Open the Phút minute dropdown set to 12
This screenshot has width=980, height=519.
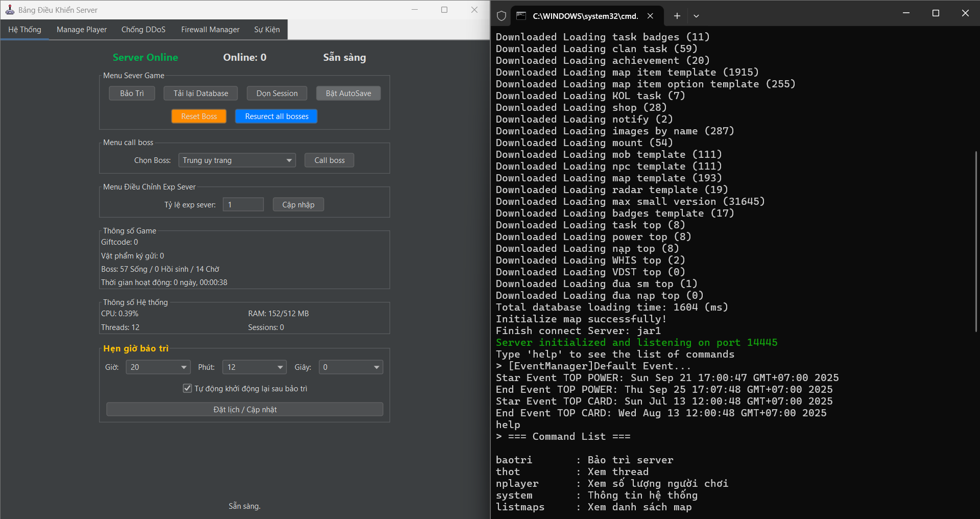pyautogui.click(x=254, y=367)
